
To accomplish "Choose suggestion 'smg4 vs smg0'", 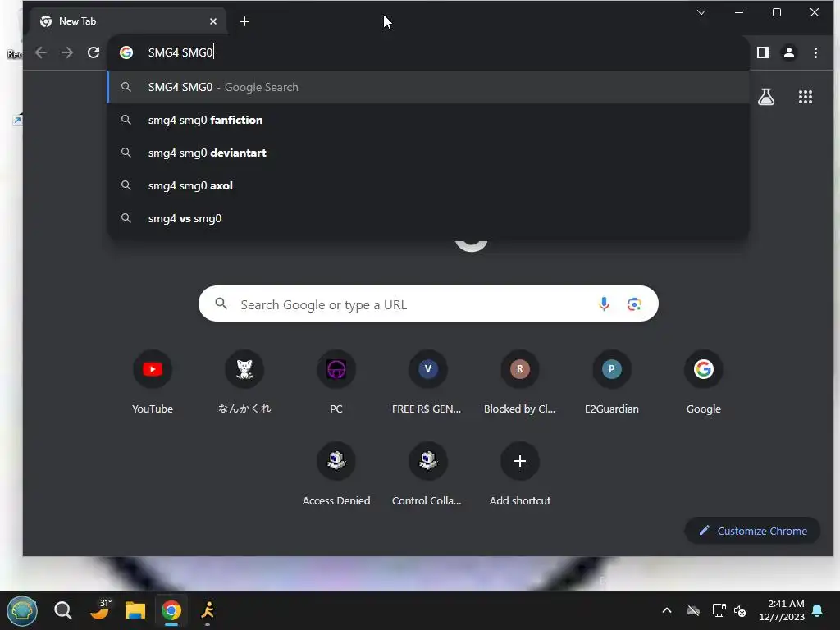I will [428, 218].
